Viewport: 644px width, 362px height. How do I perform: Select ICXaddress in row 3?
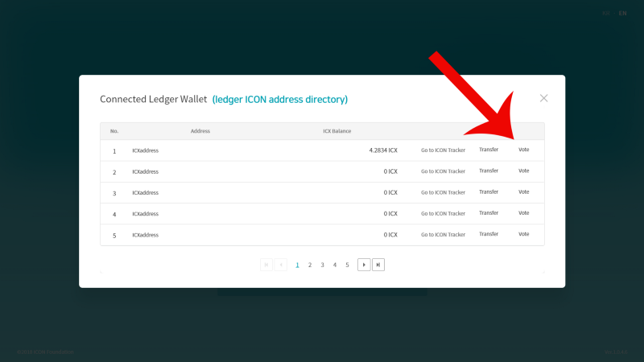pos(146,193)
